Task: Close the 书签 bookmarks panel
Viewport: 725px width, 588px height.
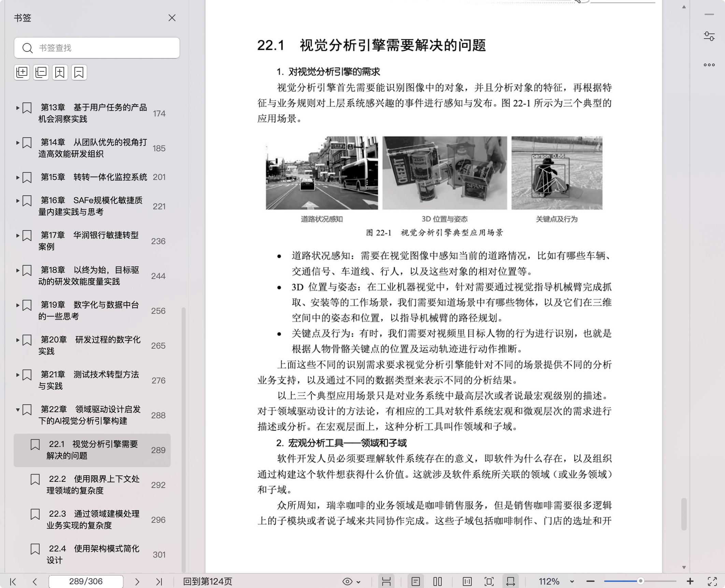Action: tap(172, 18)
